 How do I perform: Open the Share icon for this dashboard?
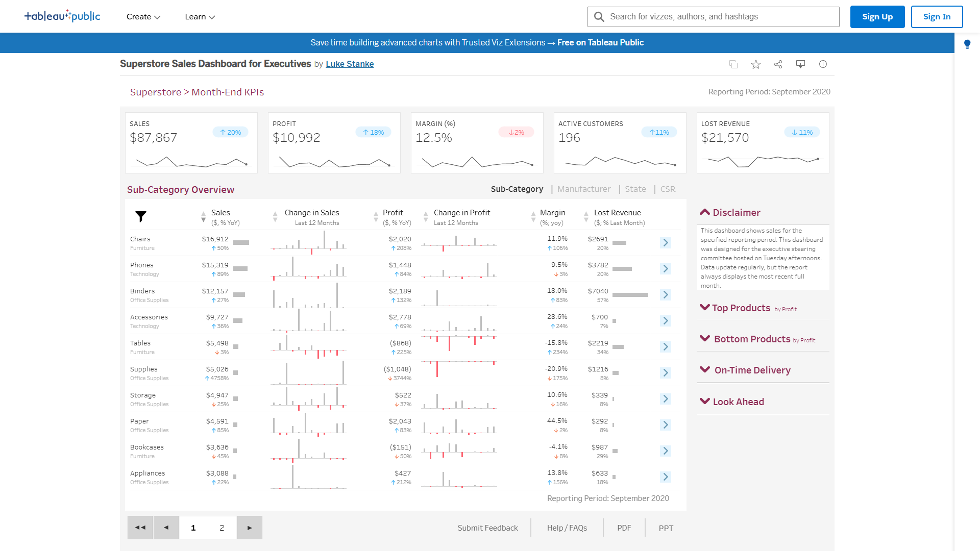pos(778,64)
